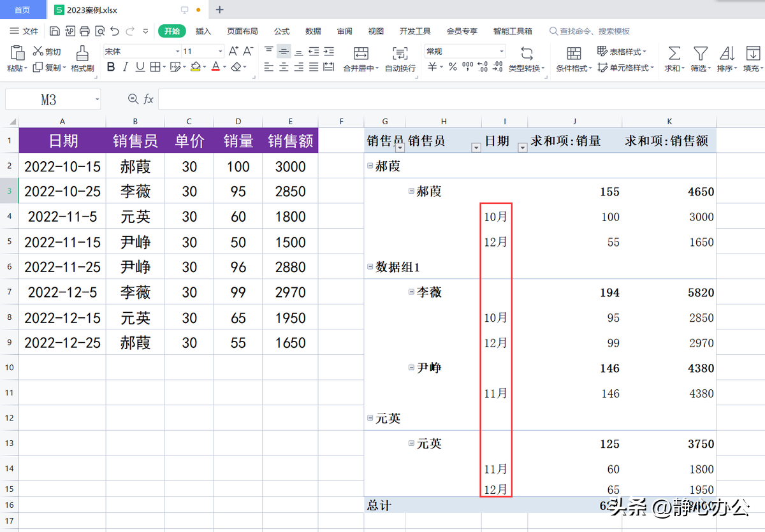Image resolution: width=765 pixels, height=532 pixels.
Task: Open first 销售员 pivot filter dropdown
Action: click(x=400, y=148)
